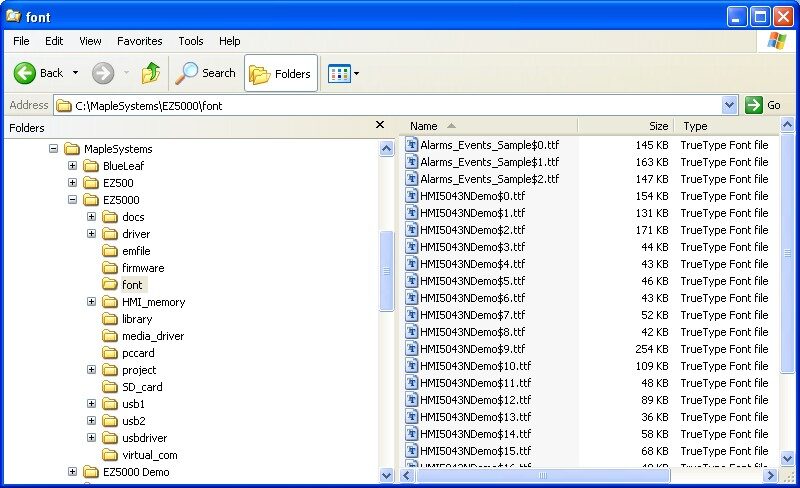Click font icon of HMI5043NDemo$0.ttf
Image resolution: width=800 pixels, height=488 pixels.
(411, 196)
